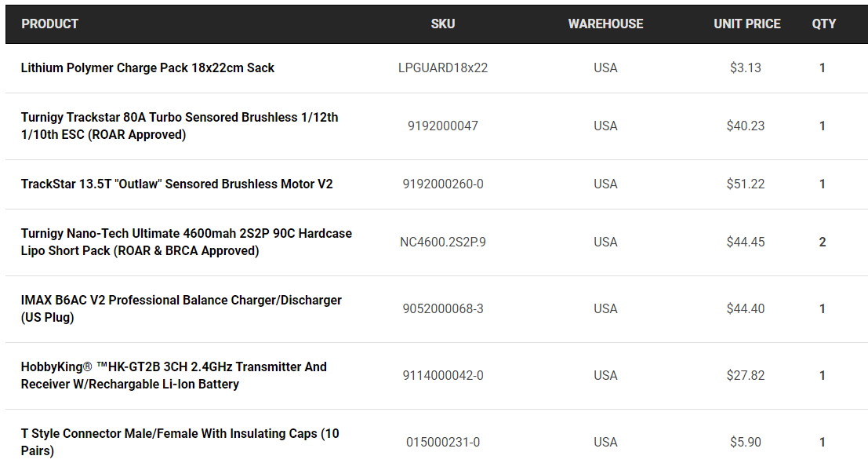Open IMAX B6AC V2 Balance Charger product
868x474 pixels.
181,308
